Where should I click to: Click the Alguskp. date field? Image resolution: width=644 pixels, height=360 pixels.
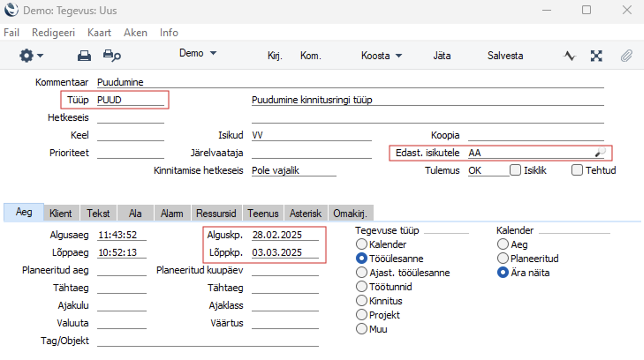tap(285, 235)
